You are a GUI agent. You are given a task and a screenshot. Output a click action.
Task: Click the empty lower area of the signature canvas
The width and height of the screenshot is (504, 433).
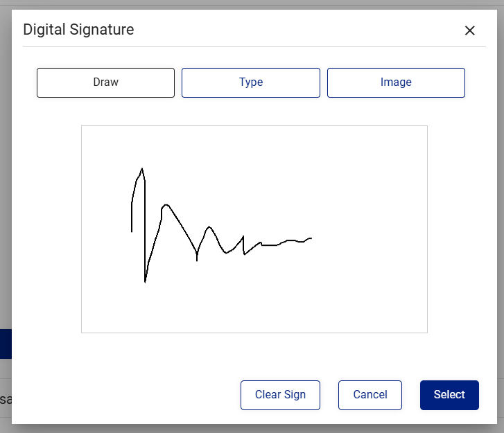click(x=254, y=308)
